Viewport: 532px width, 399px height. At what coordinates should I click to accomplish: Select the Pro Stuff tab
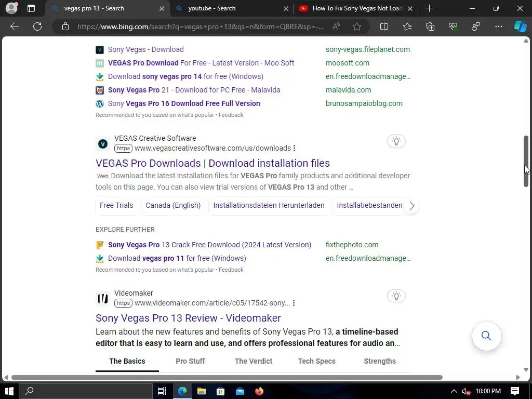tap(190, 362)
